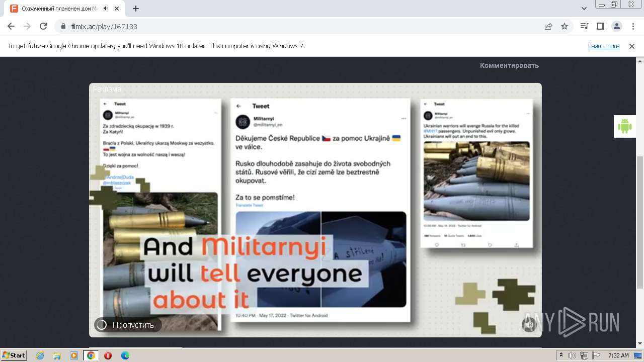Click the center Tweet card in the ad video
The width and height of the screenshot is (644, 362).
[x=320, y=210]
